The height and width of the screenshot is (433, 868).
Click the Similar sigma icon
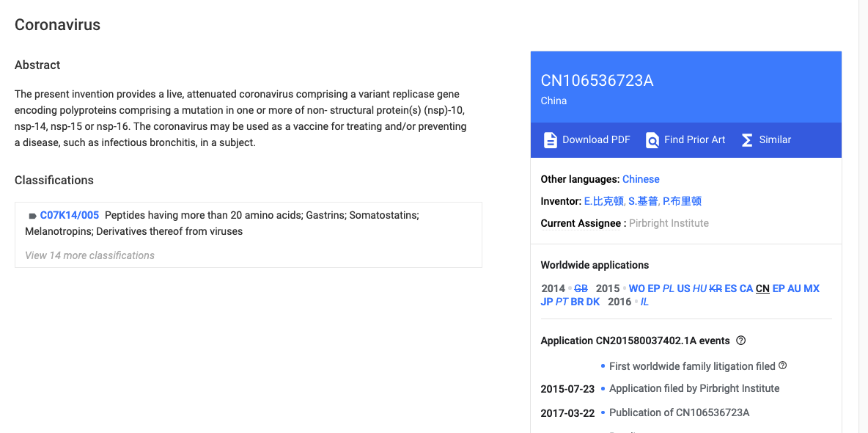pos(747,140)
